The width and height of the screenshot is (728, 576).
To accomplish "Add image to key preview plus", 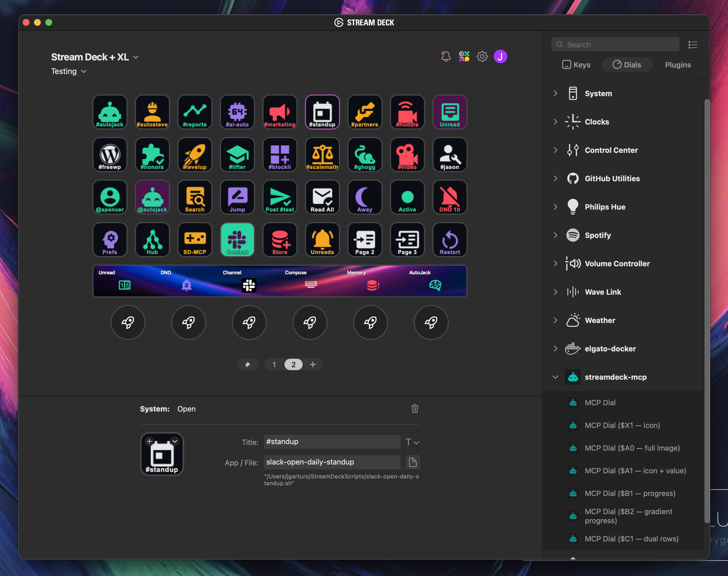I will pyautogui.click(x=149, y=441).
